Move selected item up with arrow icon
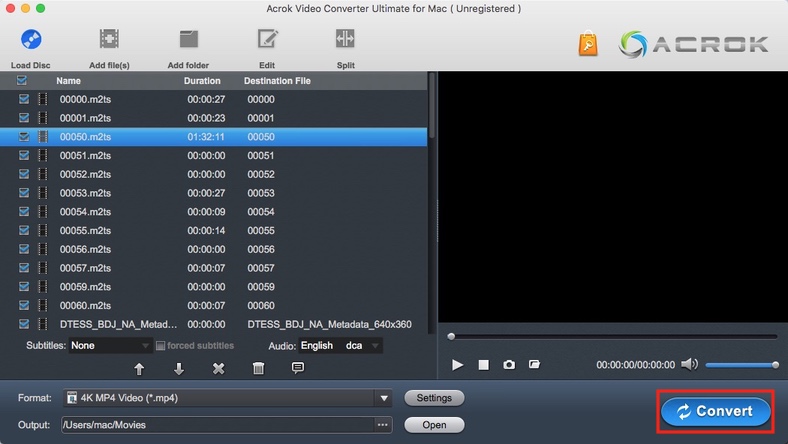788x444 pixels. pos(139,369)
